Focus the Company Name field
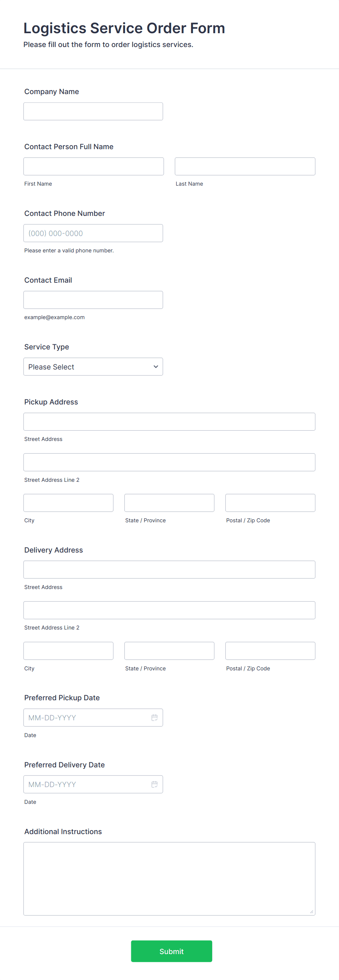The width and height of the screenshot is (339, 980). (93, 111)
